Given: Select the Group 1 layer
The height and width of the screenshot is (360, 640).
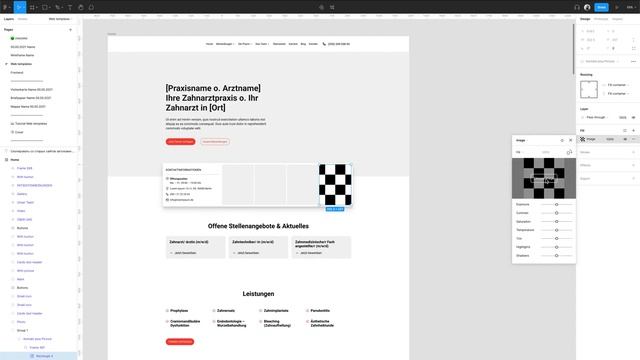Looking at the screenshot, I should click(22, 330).
